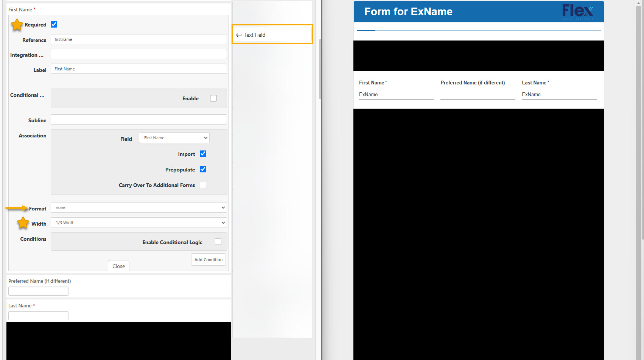Viewport: 644px width, 360px height.
Task: Click the Flex logo in form header
Action: 578,11
